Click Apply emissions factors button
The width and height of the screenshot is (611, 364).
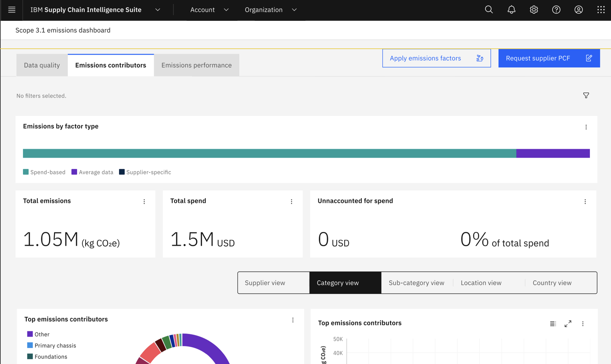[x=436, y=58]
